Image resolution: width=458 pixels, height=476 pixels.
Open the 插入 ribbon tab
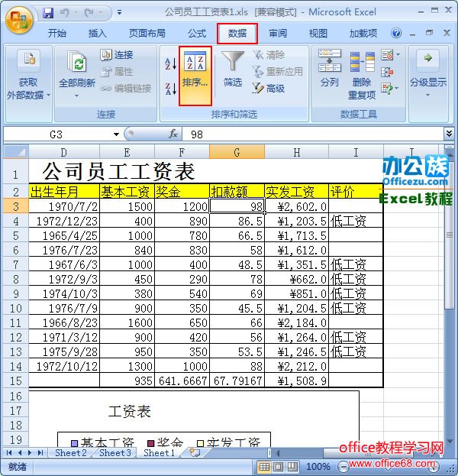(98, 33)
